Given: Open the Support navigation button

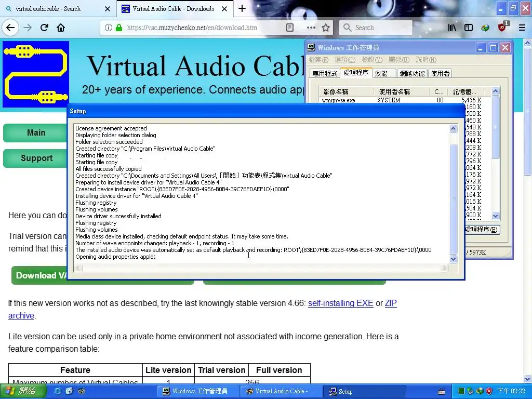Looking at the screenshot, I should tap(36, 158).
